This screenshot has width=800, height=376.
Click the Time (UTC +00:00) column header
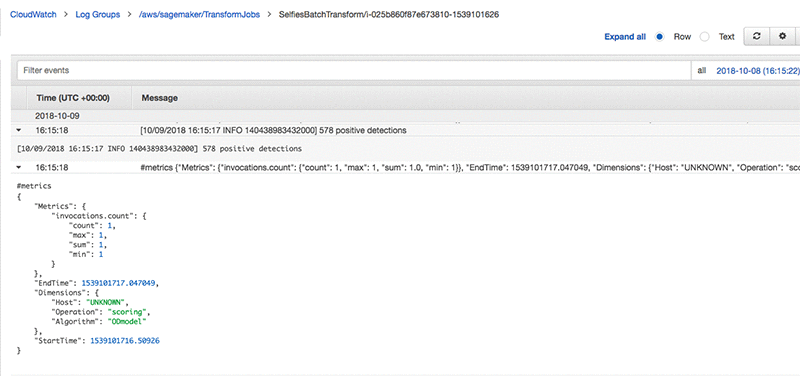click(73, 98)
